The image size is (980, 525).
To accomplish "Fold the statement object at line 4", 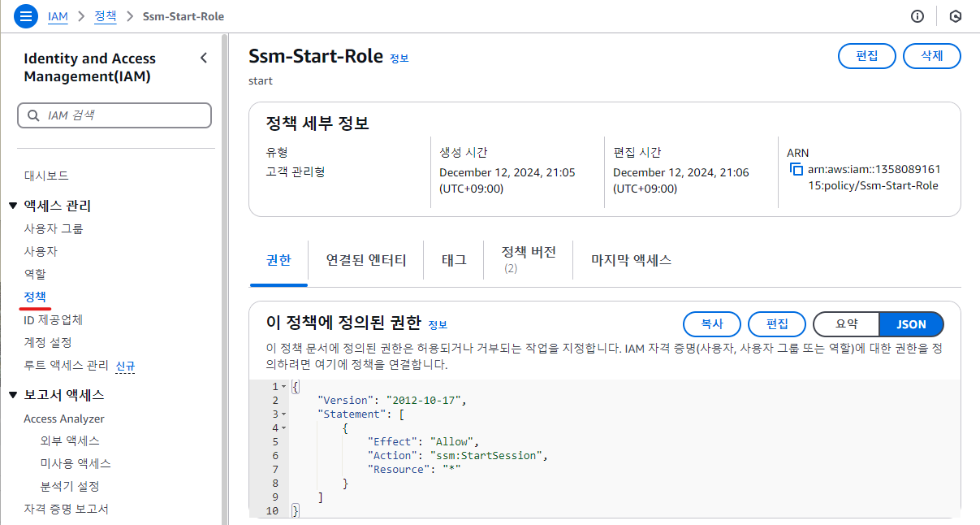I will point(283,428).
